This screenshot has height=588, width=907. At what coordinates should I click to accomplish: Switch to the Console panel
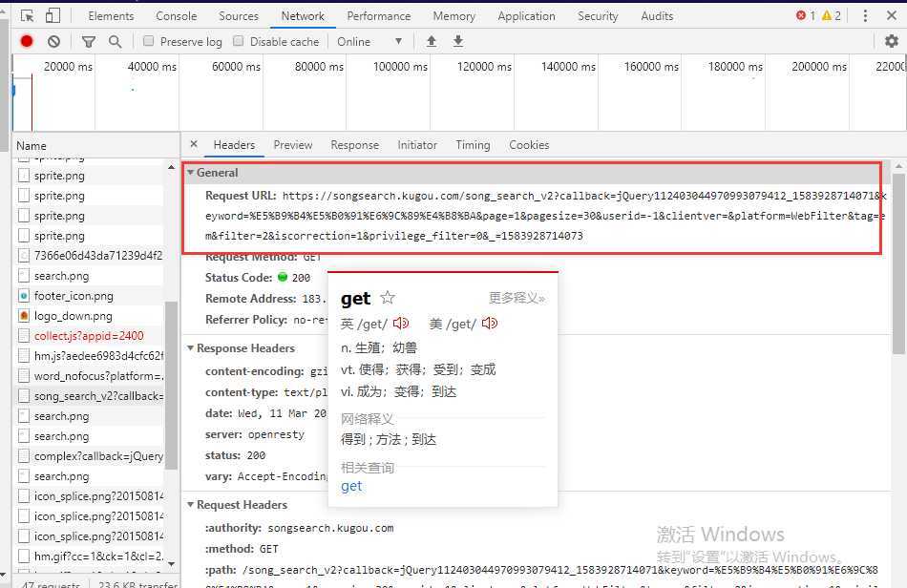click(x=177, y=16)
